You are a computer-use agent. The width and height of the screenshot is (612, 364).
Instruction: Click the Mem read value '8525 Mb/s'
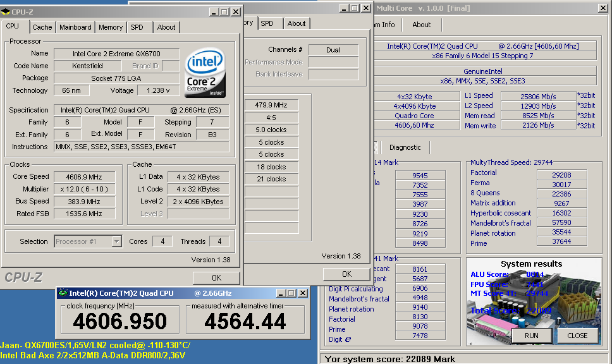pyautogui.click(x=538, y=116)
